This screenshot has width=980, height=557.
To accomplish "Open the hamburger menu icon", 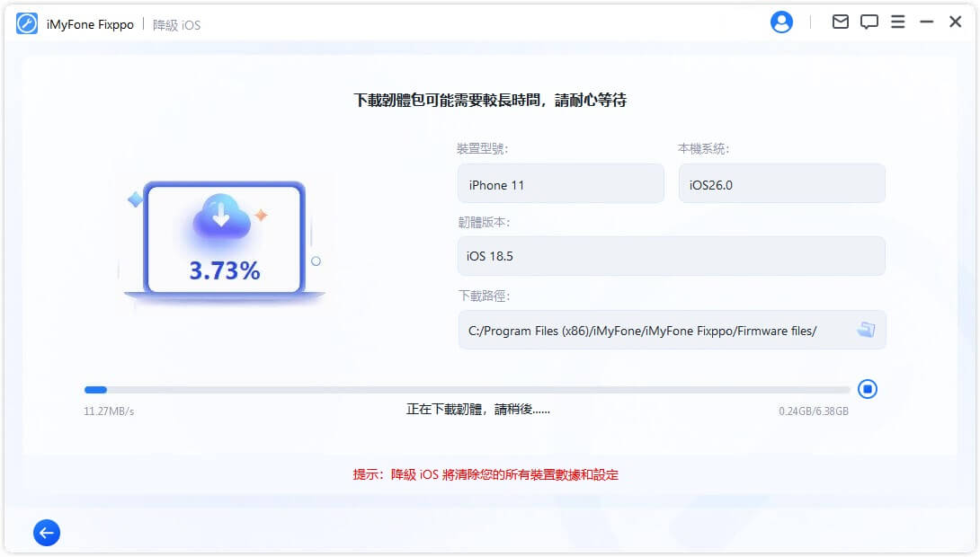I will (897, 22).
